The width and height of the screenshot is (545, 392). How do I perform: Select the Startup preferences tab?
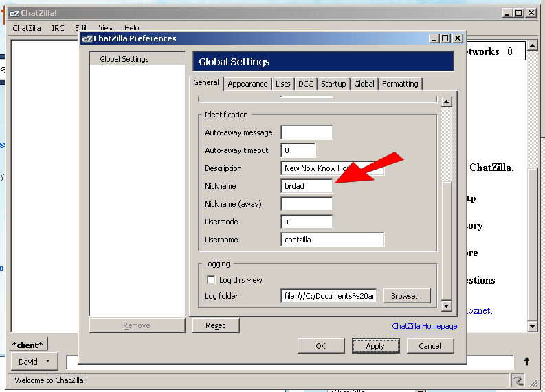pyautogui.click(x=333, y=84)
